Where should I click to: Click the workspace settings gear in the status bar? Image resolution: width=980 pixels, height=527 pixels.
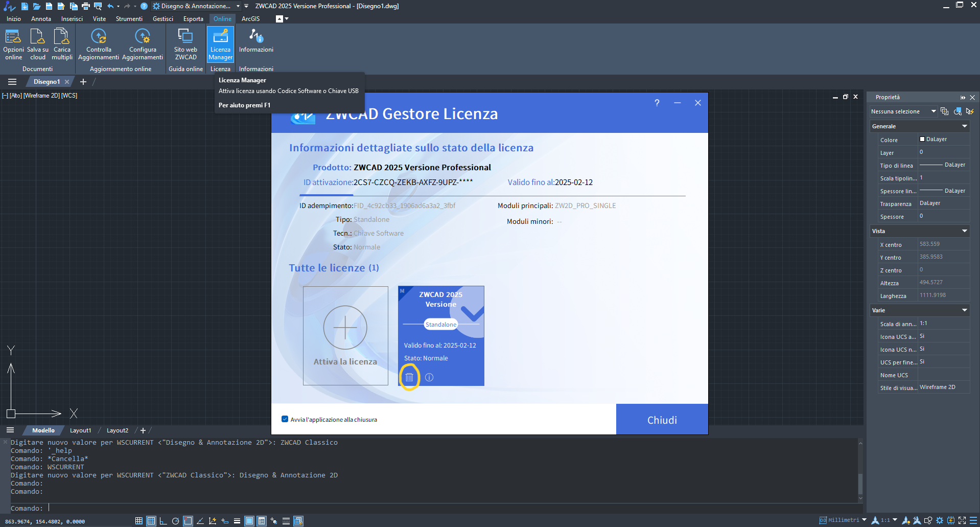point(940,520)
